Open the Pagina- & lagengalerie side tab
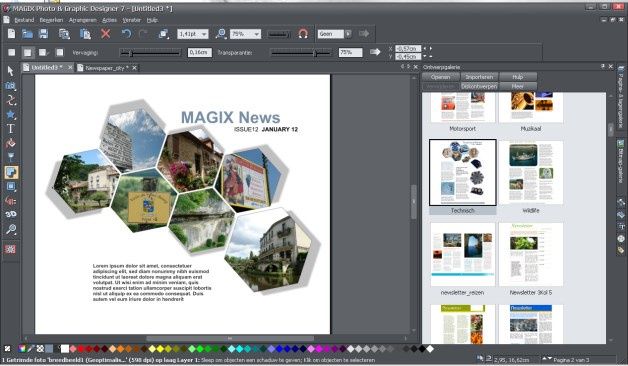The height and width of the screenshot is (366, 628). [621, 98]
